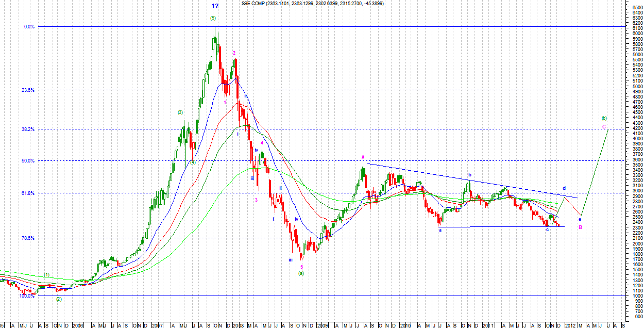Click the green (3) wave label
The height and width of the screenshot is (328, 644).
point(180,112)
